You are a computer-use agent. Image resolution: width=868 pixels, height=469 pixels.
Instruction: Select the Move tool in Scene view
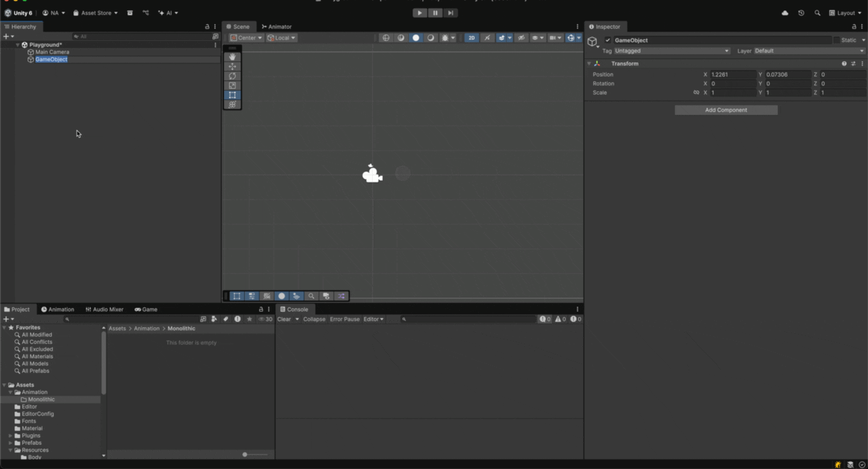[232, 67]
